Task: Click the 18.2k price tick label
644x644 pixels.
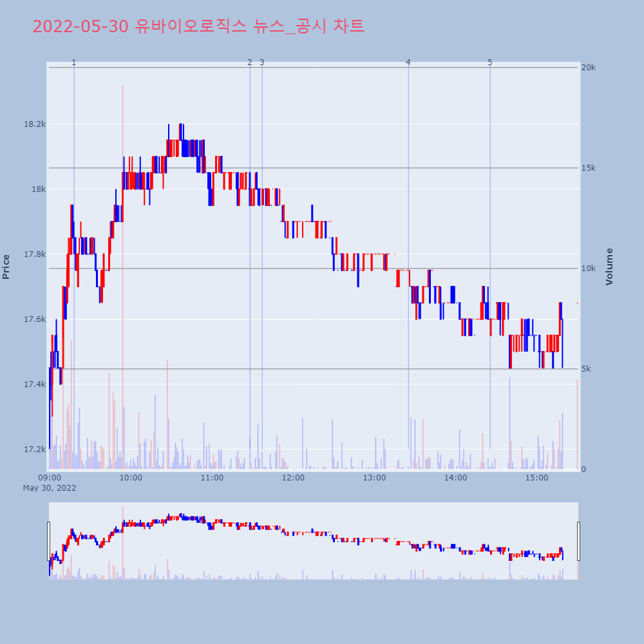Action: click(x=35, y=124)
